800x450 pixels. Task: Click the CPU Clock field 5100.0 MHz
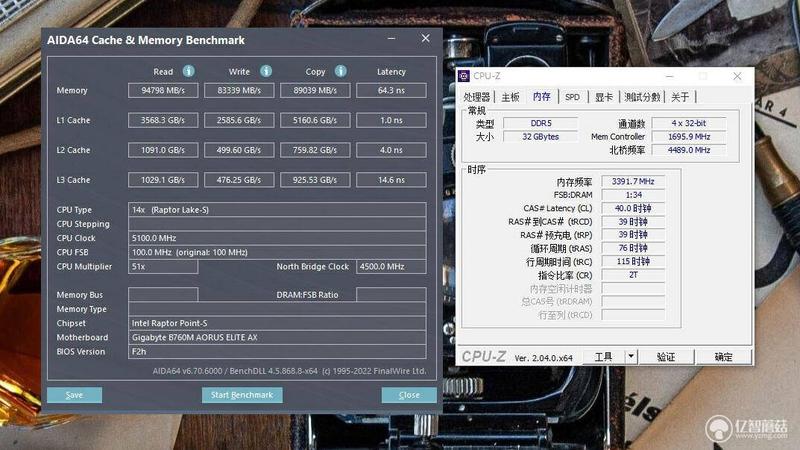click(x=277, y=238)
